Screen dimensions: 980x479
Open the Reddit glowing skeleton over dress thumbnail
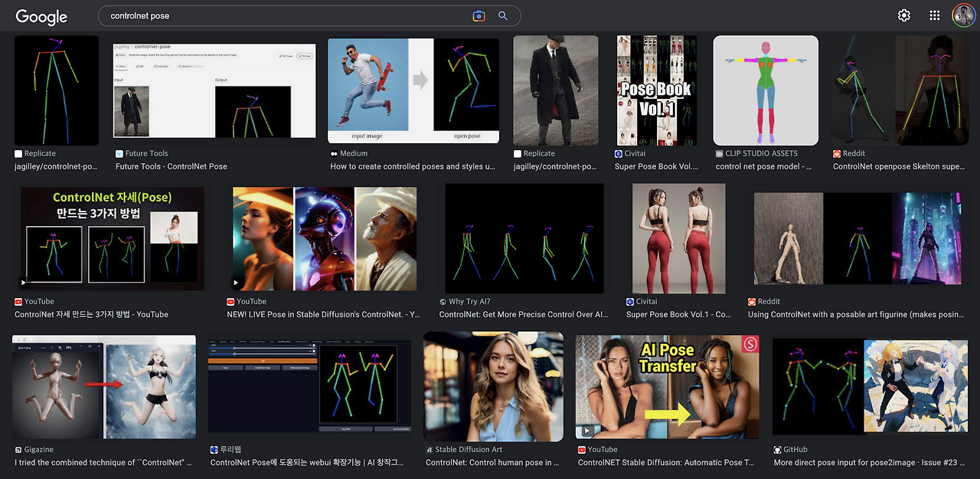tap(900, 90)
